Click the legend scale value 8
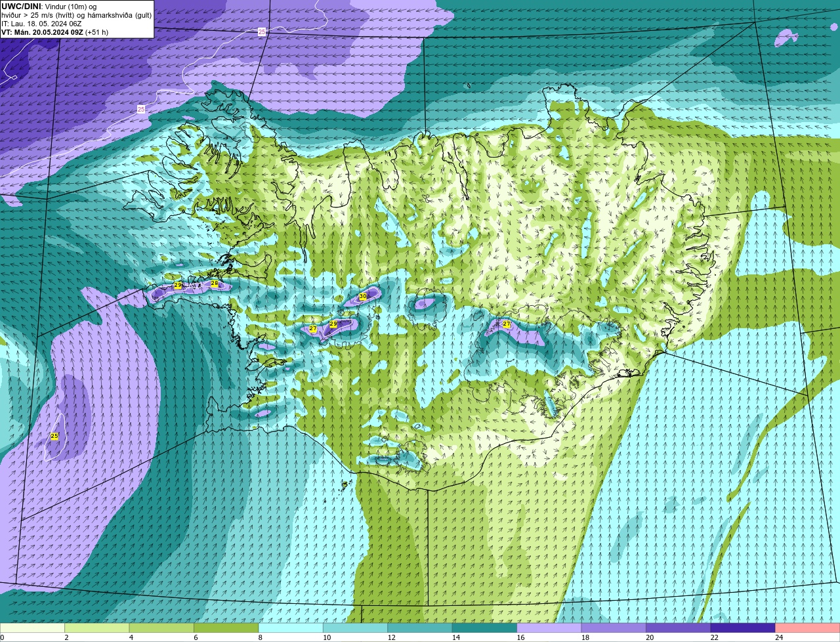The width and height of the screenshot is (840, 642). point(260,637)
